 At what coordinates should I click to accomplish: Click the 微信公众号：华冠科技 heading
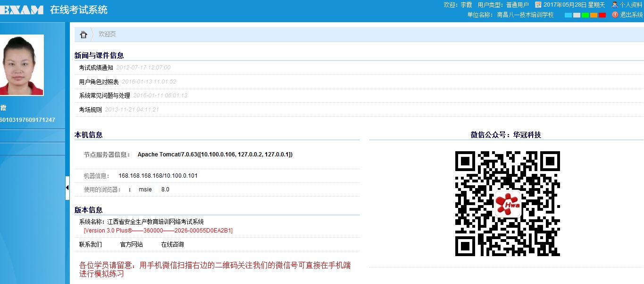tap(506, 135)
